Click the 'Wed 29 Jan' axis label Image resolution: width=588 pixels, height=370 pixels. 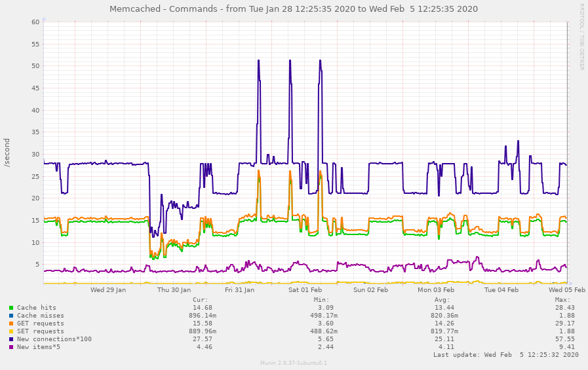[x=108, y=290]
